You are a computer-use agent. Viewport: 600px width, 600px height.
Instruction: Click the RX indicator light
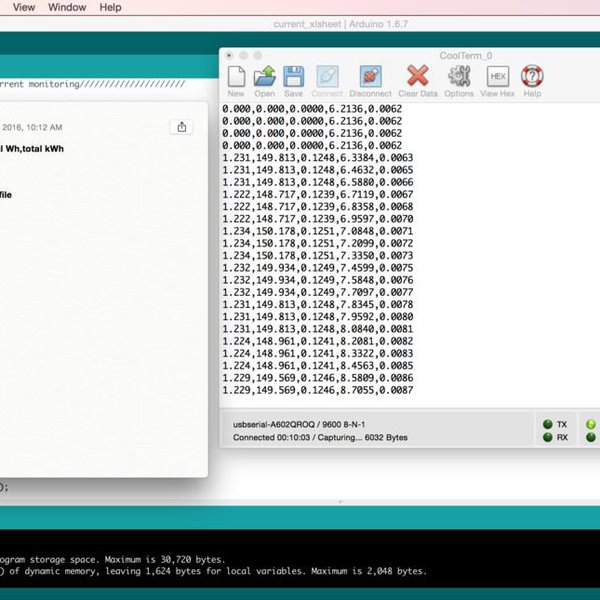[548, 437]
